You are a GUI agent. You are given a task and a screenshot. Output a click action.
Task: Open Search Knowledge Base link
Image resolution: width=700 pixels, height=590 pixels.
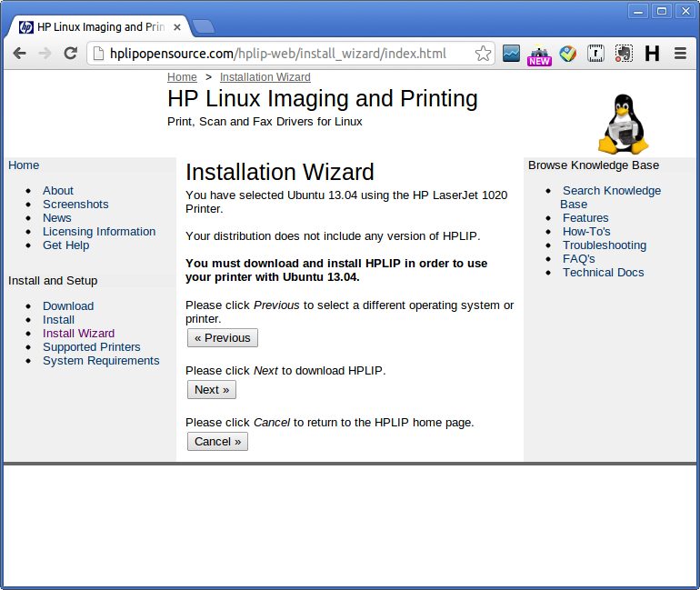pos(610,197)
